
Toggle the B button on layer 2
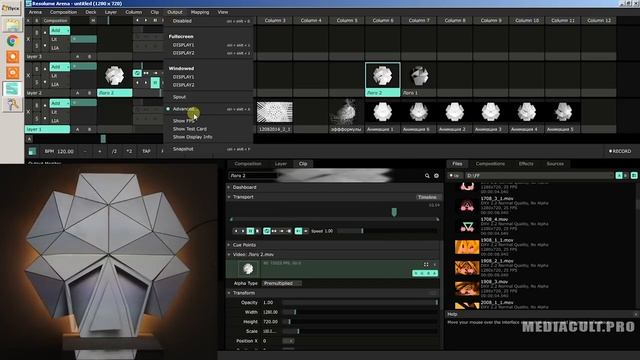click(x=89, y=93)
